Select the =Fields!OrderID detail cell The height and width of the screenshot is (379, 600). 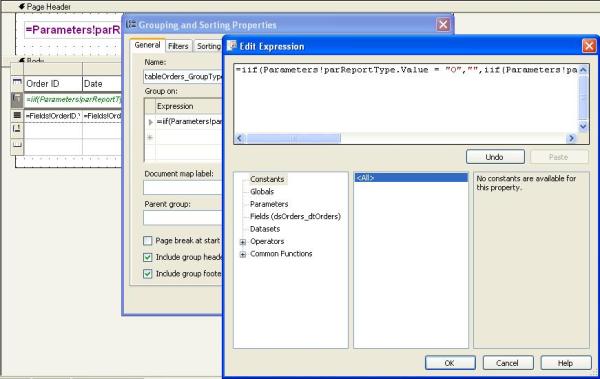[x=53, y=116]
